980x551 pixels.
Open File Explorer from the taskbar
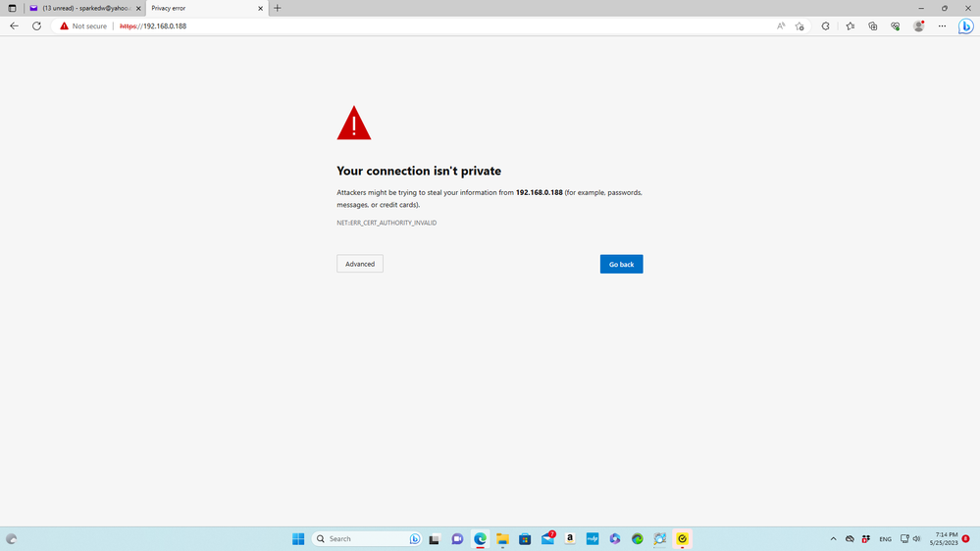tap(502, 538)
